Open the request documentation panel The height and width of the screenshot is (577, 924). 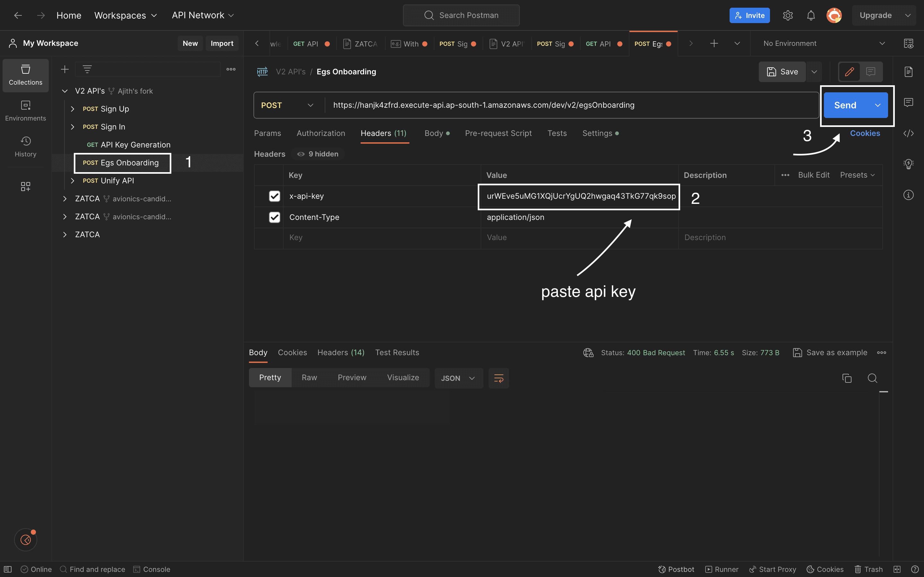pos(908,71)
